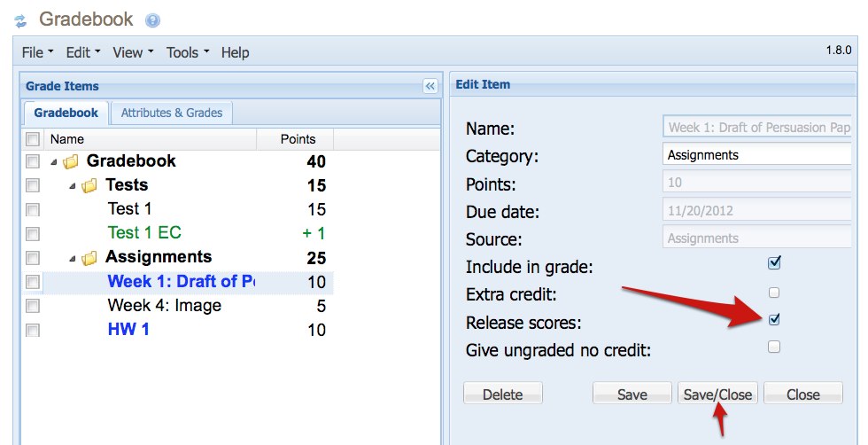
Task: Click the Due date field 11/20/2012
Action: (756, 210)
